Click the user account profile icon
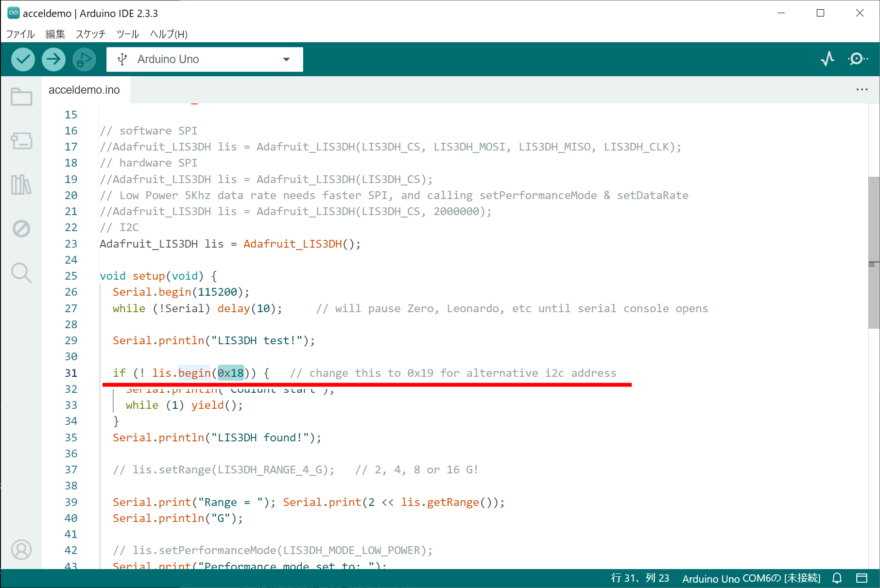Image resolution: width=880 pixels, height=588 pixels. pos(21,550)
